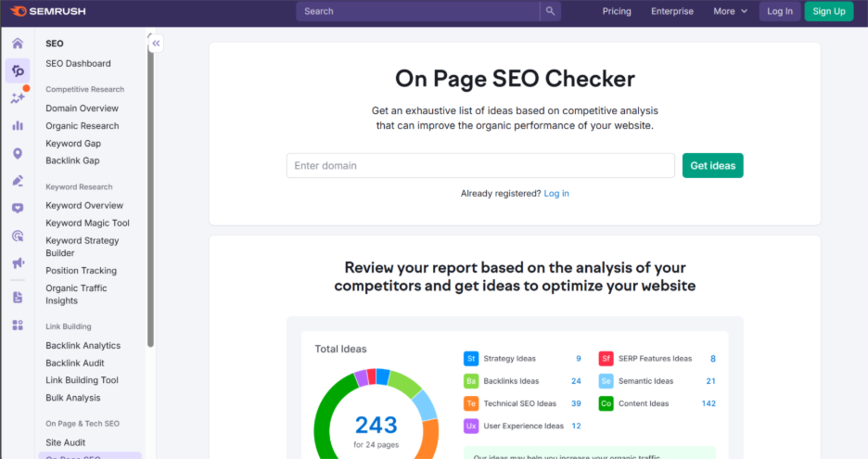Collapse the SEO sidebar panel

tap(156, 43)
